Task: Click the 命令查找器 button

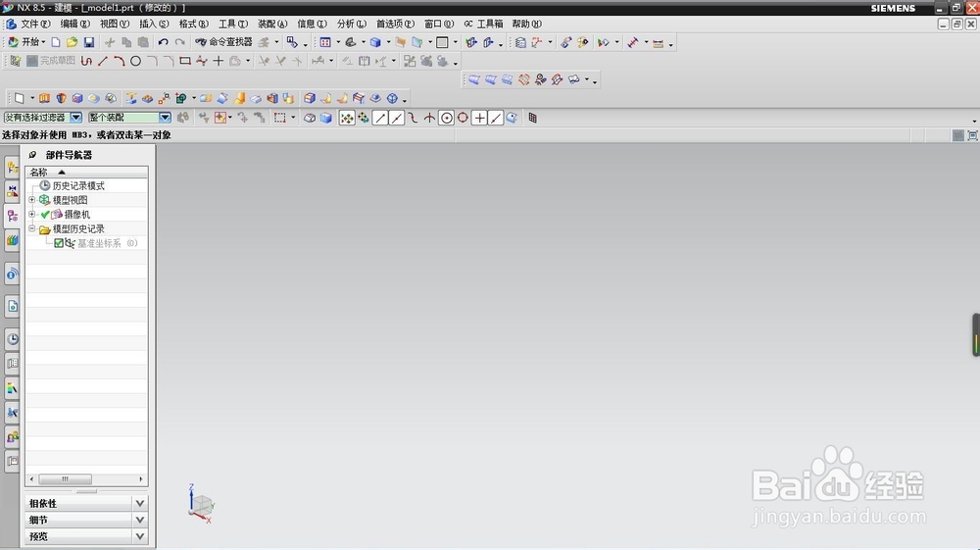Action: tap(223, 42)
